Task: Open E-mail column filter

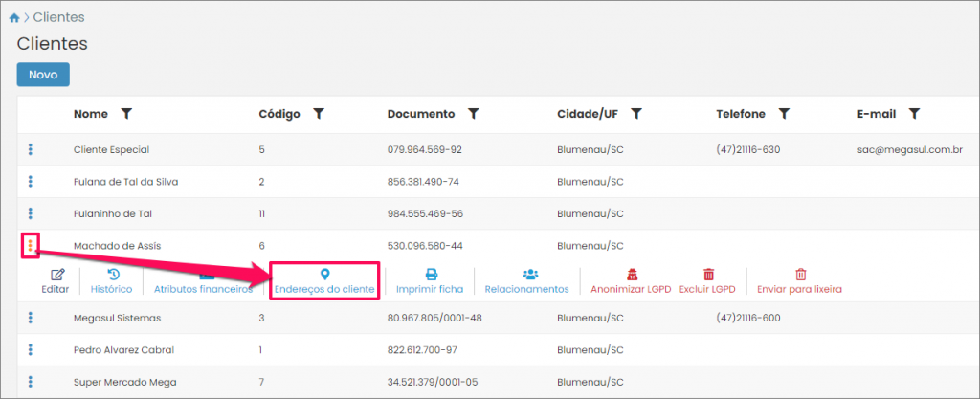Action: [x=914, y=114]
